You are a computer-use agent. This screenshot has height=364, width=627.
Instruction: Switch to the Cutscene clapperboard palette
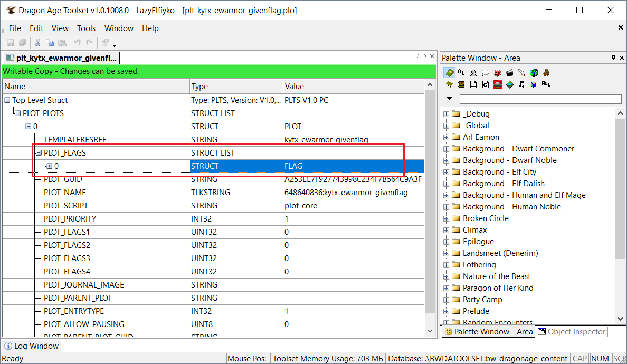(509, 73)
